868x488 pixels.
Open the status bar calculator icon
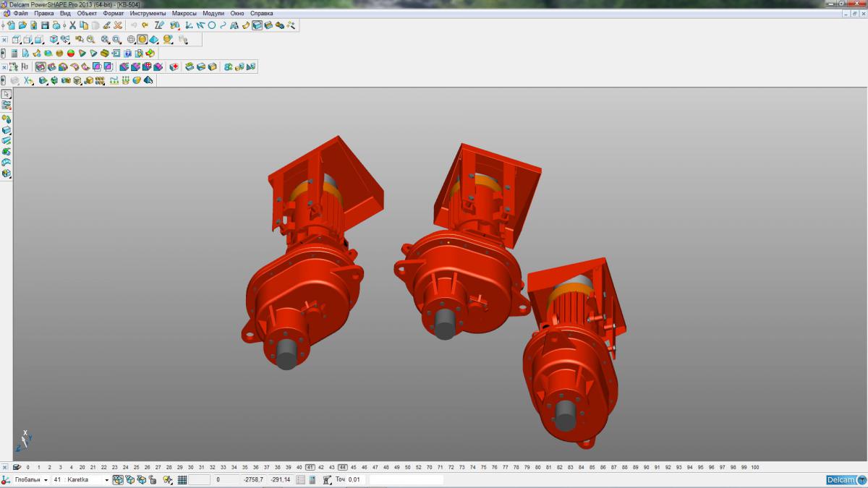click(312, 479)
